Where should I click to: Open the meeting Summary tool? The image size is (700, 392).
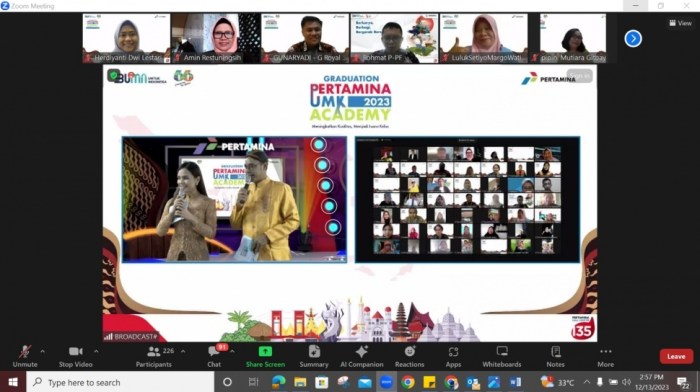tap(314, 357)
